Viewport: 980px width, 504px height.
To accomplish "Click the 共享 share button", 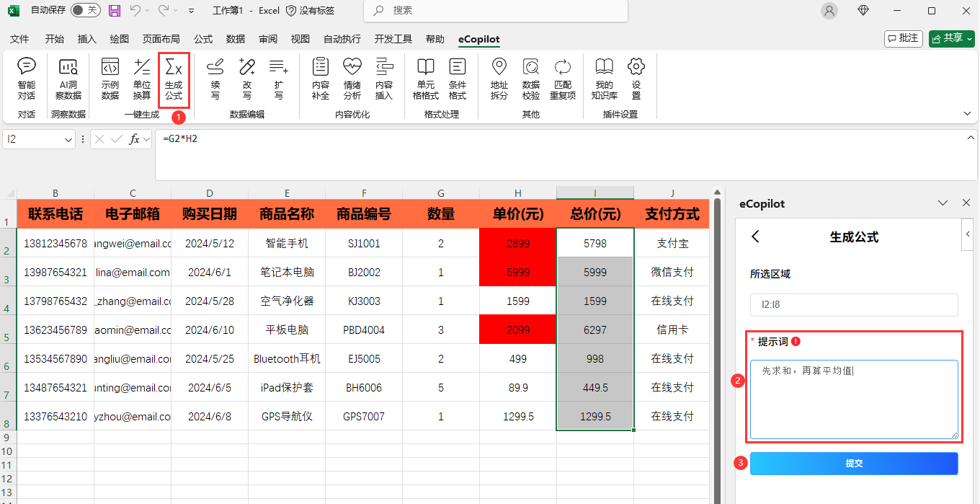I will [x=951, y=38].
